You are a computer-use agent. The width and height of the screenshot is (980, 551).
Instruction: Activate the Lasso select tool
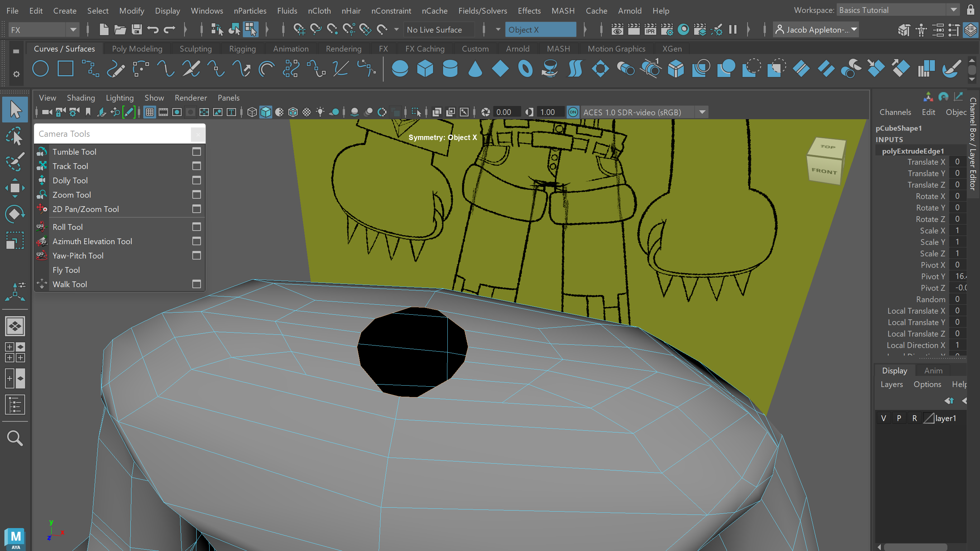pos(15,136)
